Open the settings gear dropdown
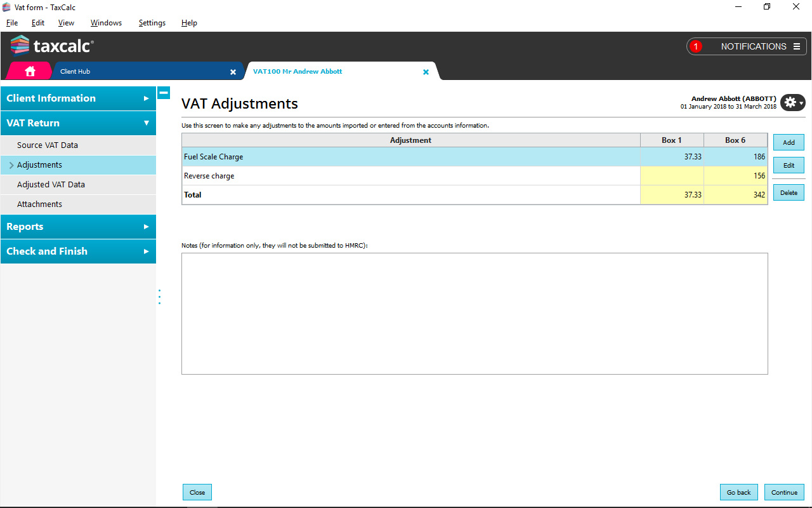The width and height of the screenshot is (812, 508). pyautogui.click(x=792, y=102)
